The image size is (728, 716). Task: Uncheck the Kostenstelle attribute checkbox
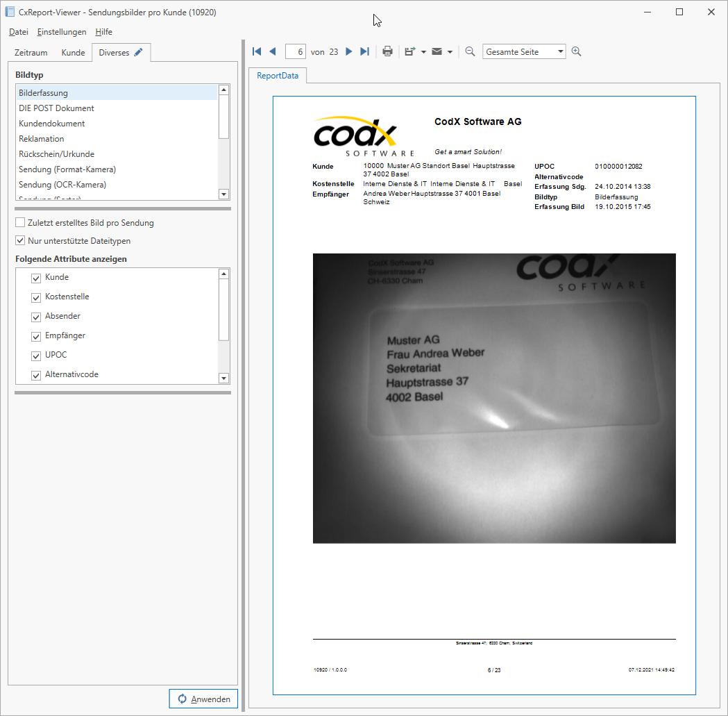tap(36, 297)
